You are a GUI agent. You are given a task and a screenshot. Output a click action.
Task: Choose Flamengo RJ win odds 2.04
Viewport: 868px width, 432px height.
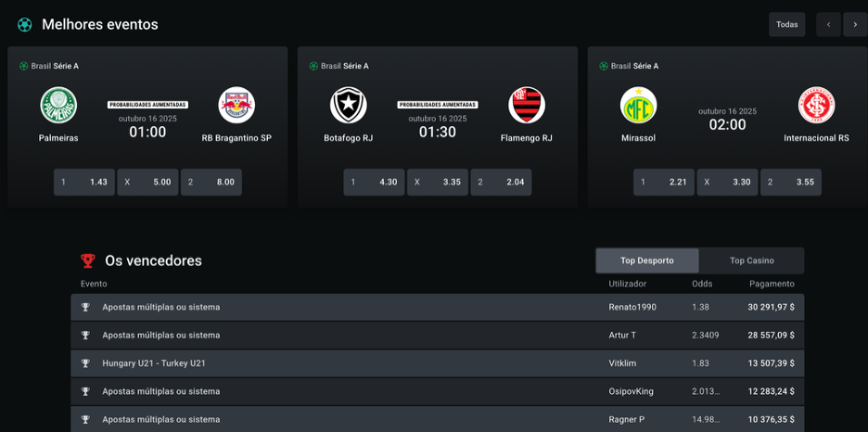coord(501,183)
